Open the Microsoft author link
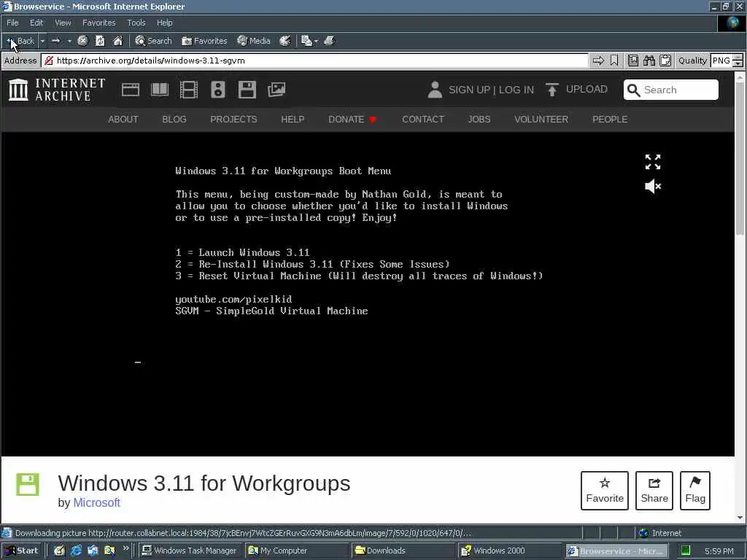This screenshot has width=747, height=560. click(x=96, y=502)
